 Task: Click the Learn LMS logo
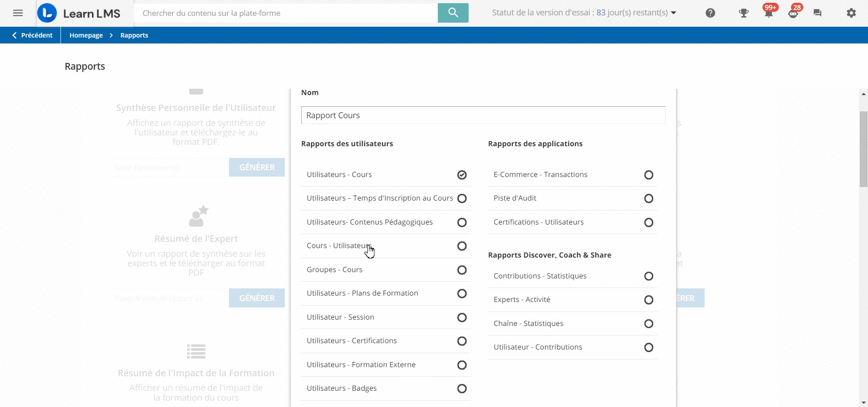pos(79,13)
